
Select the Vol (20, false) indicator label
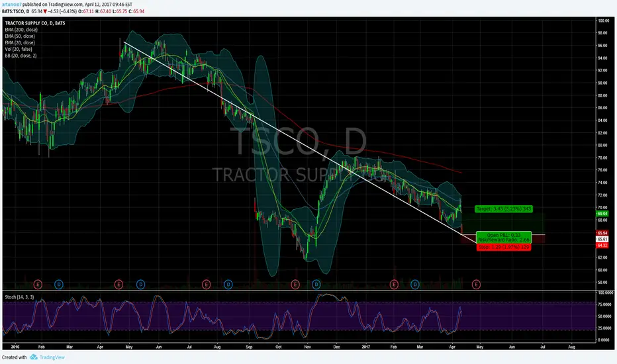coord(19,49)
